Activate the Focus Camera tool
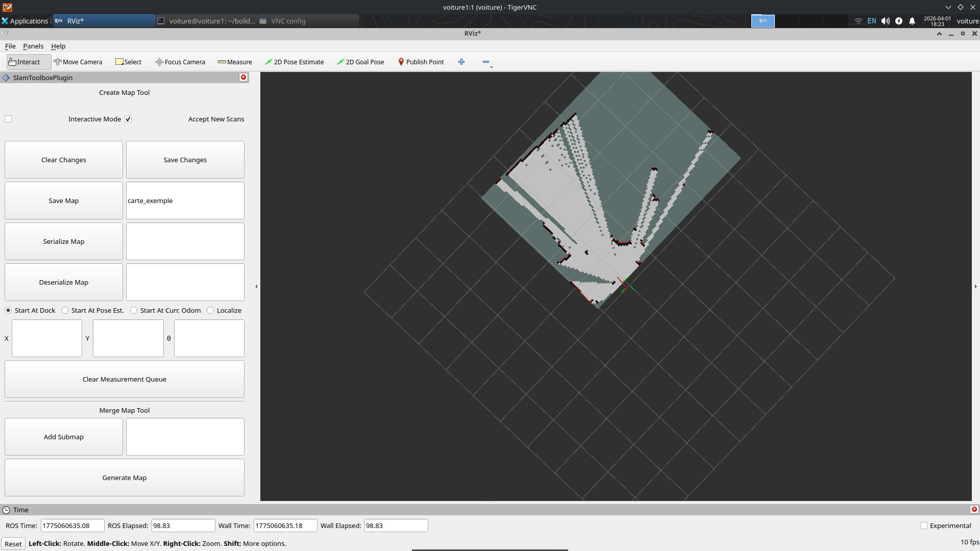The height and width of the screenshot is (551, 980). coord(180,62)
